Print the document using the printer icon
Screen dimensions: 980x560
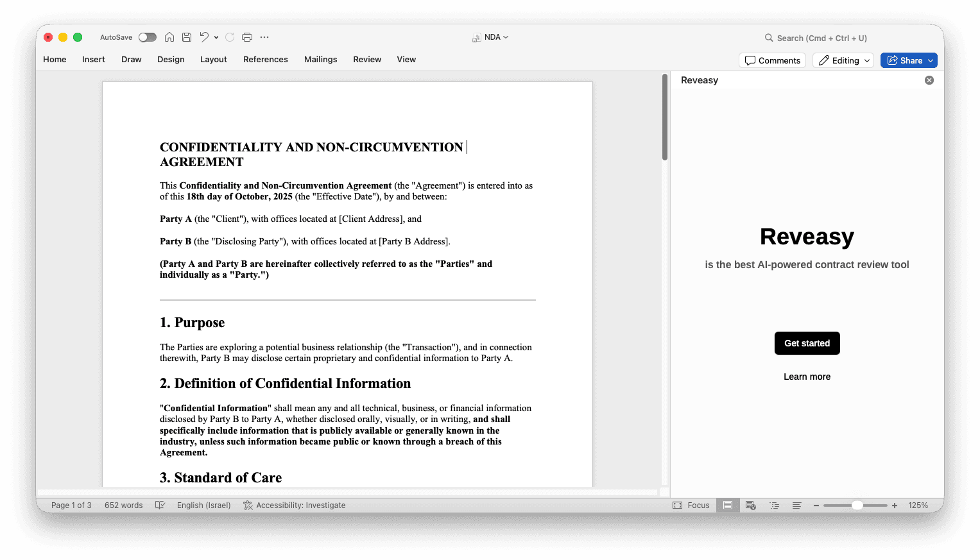pos(247,37)
